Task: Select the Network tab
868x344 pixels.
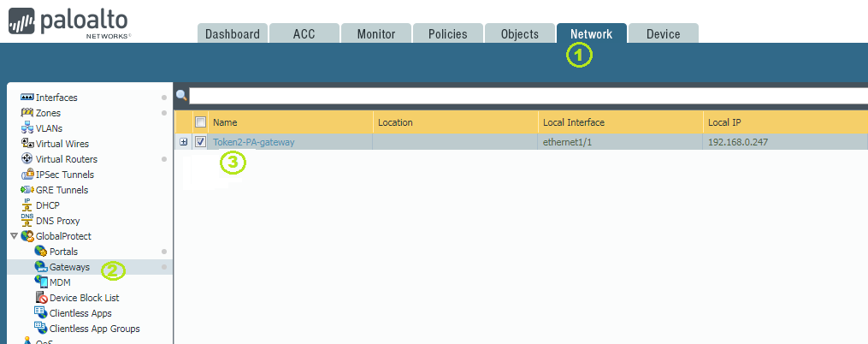Action: click(x=592, y=33)
